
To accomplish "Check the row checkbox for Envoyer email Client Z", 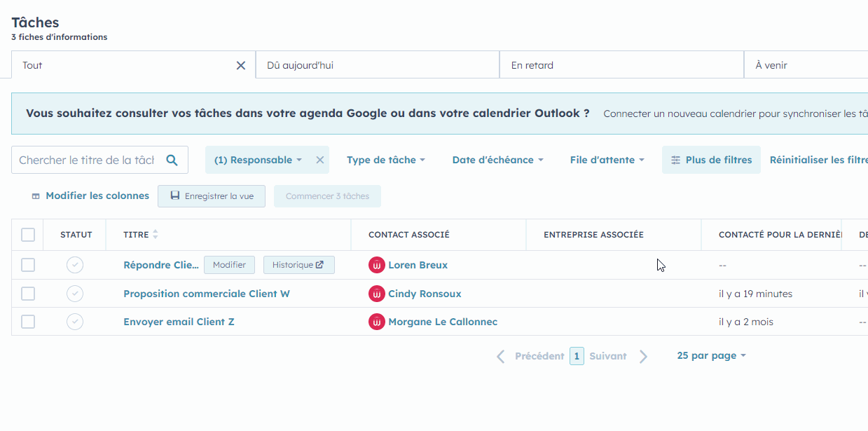I will pyautogui.click(x=27, y=321).
